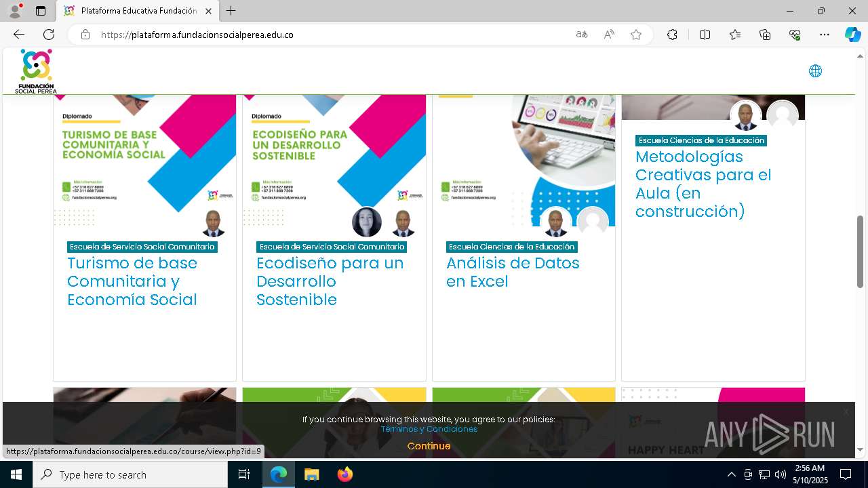
Task: Launch Firefox from the taskbar
Action: coord(344,474)
